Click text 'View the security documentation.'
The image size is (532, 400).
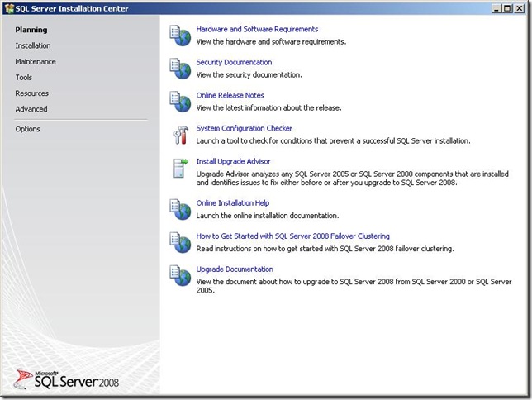[249, 74]
